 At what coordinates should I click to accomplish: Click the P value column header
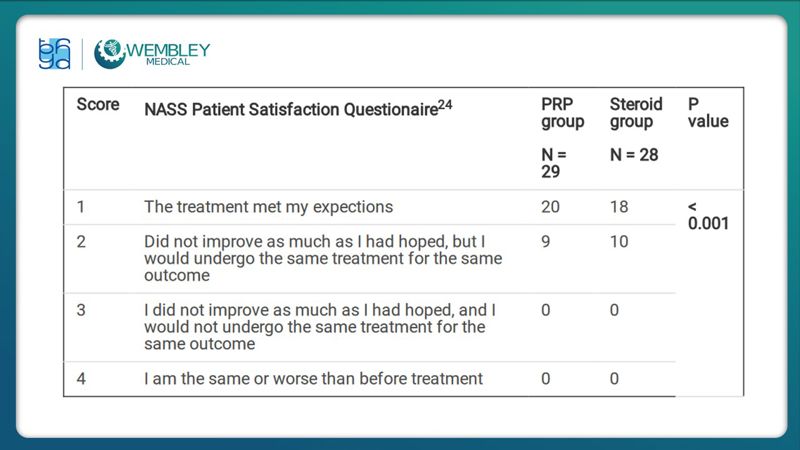pos(708,113)
